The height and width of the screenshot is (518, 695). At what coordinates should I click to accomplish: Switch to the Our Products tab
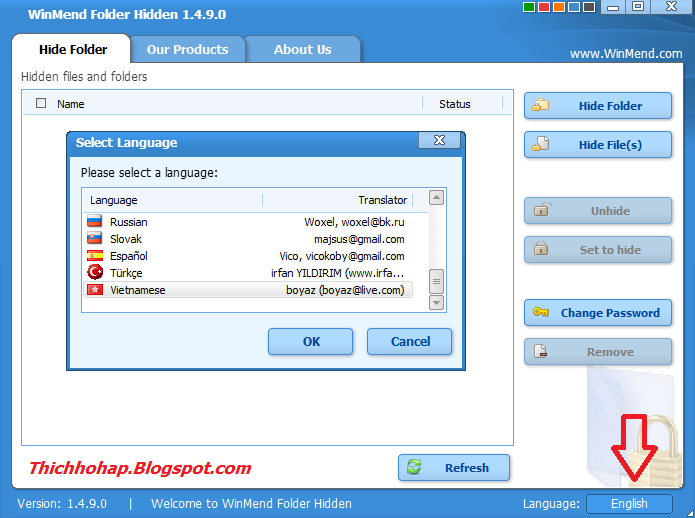tap(187, 49)
